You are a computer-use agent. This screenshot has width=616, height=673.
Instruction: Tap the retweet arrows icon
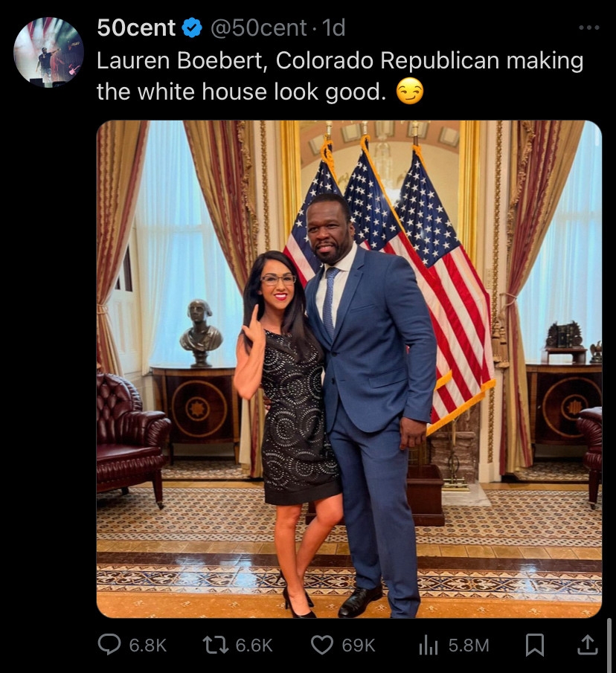[x=216, y=645]
